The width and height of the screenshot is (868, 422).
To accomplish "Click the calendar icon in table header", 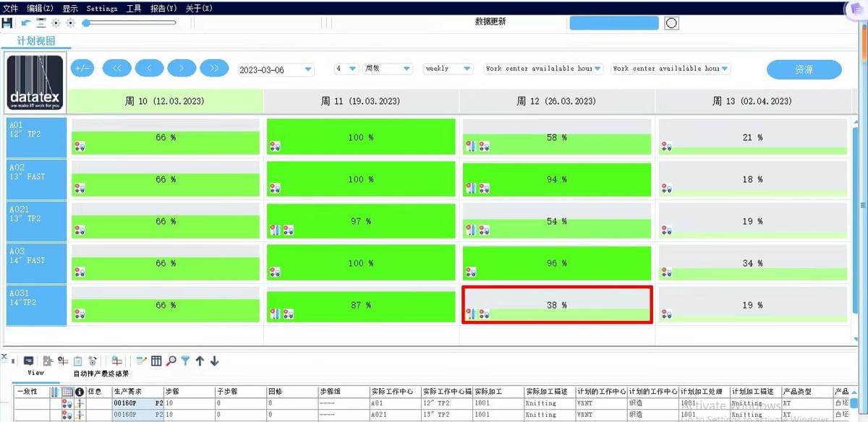I will pyautogui.click(x=67, y=392).
